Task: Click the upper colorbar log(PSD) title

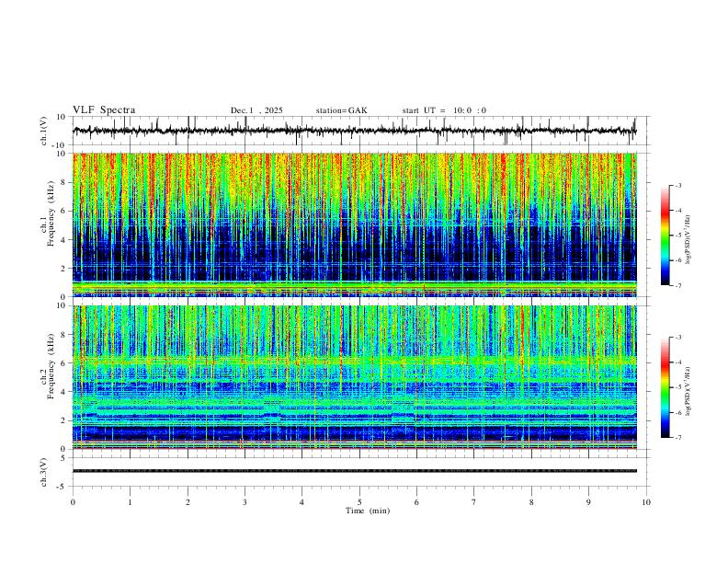Action: pyautogui.click(x=688, y=239)
